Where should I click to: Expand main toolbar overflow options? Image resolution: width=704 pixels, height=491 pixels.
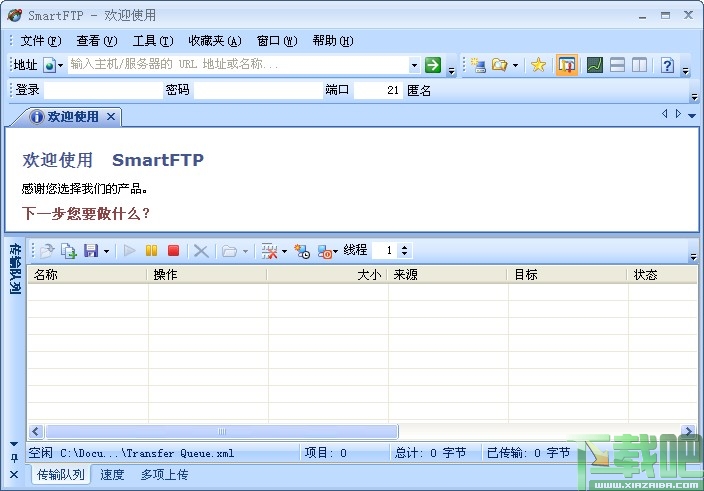(x=685, y=70)
